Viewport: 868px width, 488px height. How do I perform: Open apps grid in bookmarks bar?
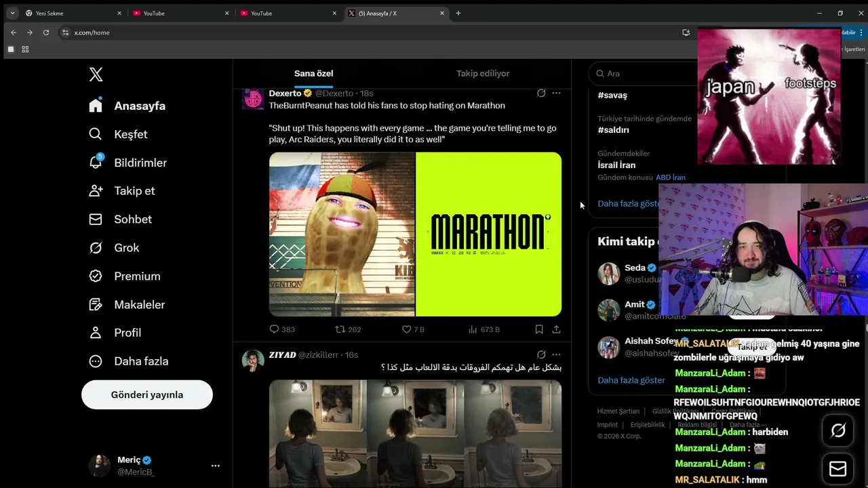coord(25,49)
